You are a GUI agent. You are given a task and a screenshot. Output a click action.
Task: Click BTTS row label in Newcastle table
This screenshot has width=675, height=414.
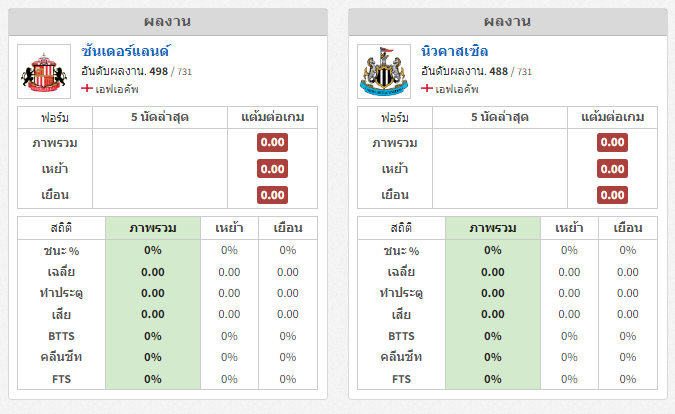[401, 336]
